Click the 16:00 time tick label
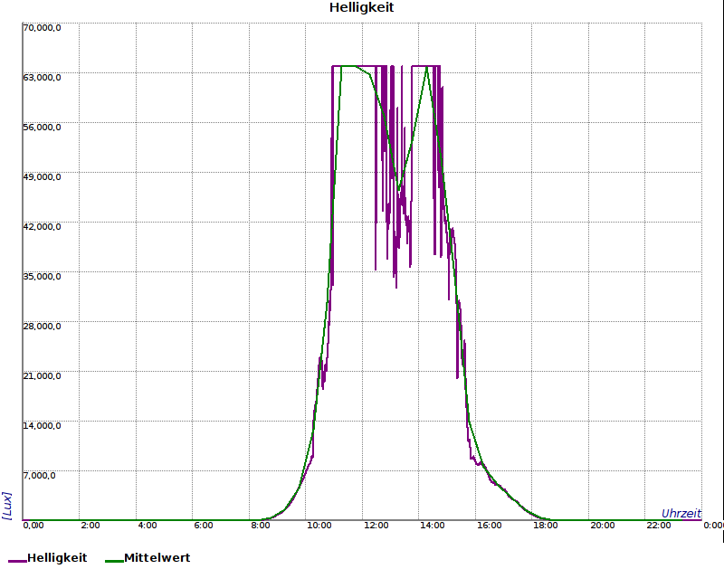 click(489, 526)
